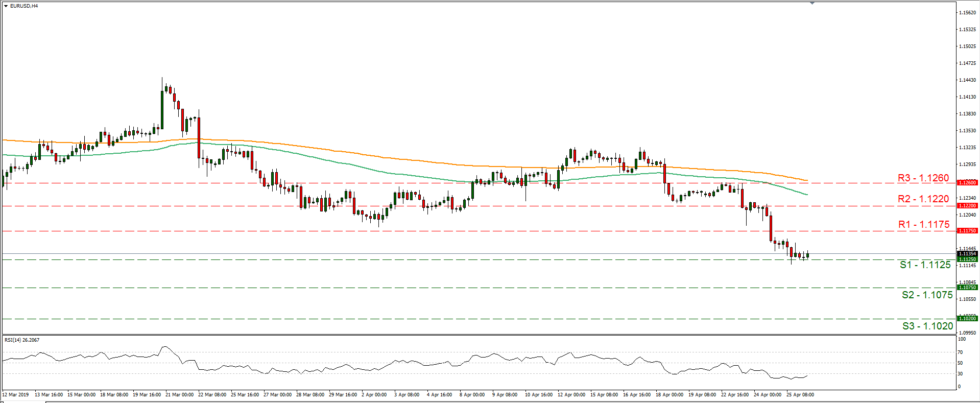
Task: Click the 29 Mar 16:00 time axis label
Action: click(343, 395)
